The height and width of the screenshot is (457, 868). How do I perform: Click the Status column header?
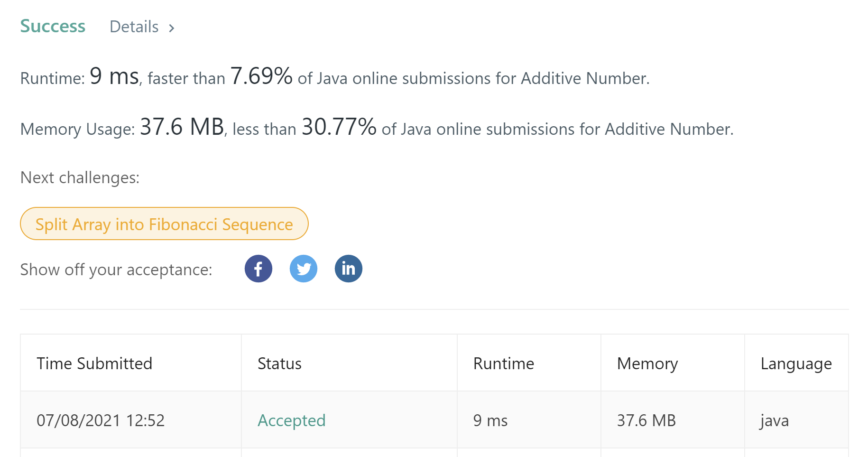pos(279,364)
